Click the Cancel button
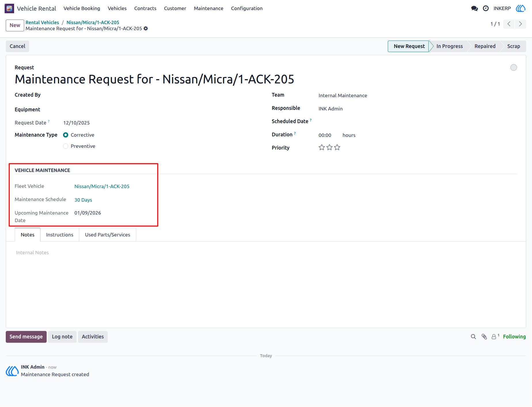Viewport: 532px width, 407px height. 18,46
